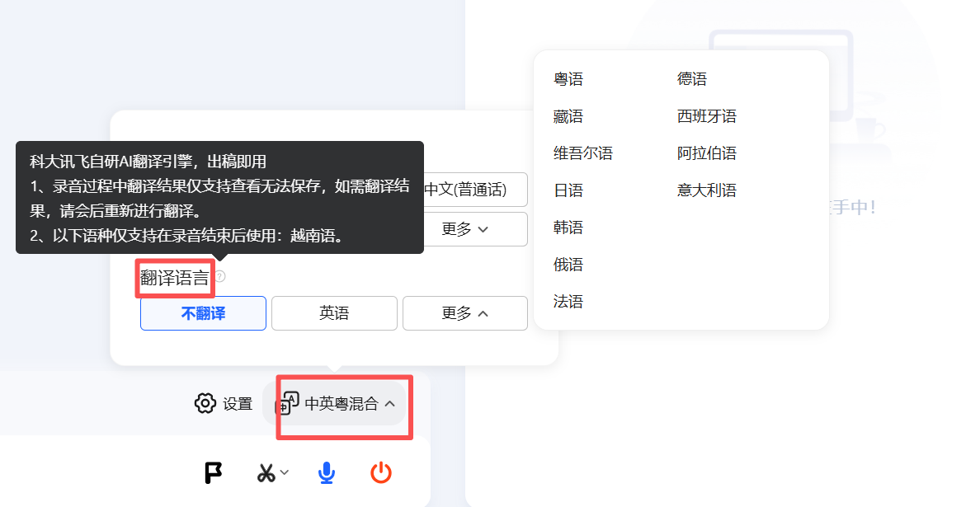The height and width of the screenshot is (507, 980).
Task: Click the translate icon beside 中英粤混合
Action: pyautogui.click(x=287, y=403)
